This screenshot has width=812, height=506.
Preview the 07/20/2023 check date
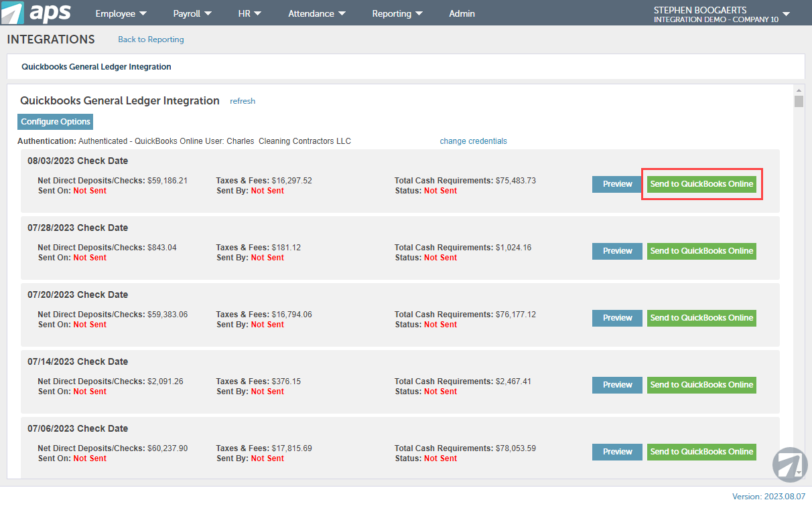[x=617, y=318]
